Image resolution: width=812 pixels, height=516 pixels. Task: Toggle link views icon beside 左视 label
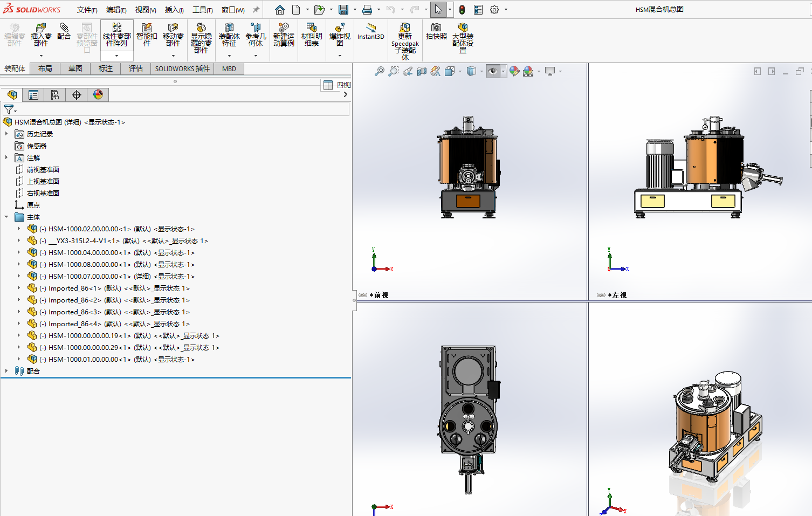tap(601, 295)
